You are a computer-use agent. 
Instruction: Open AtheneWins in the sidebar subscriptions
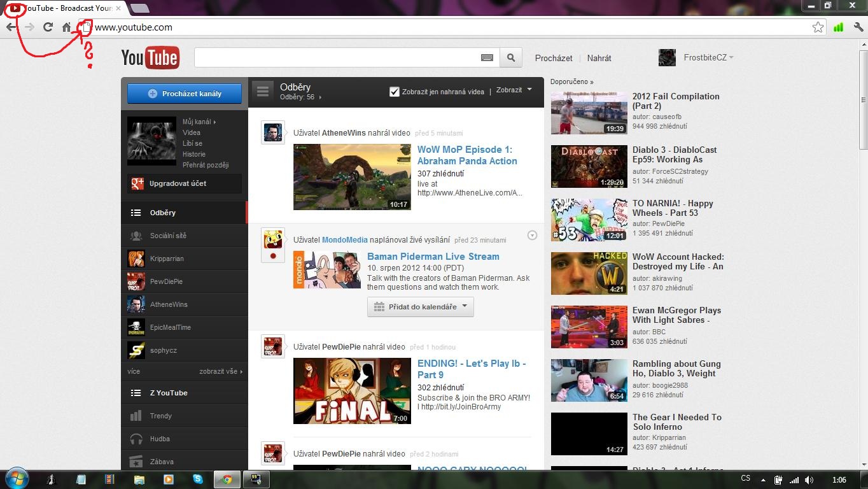184,304
